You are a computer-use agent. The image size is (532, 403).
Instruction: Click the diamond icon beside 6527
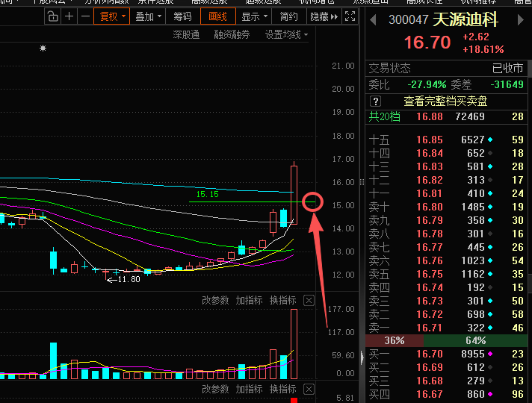tap(490, 140)
